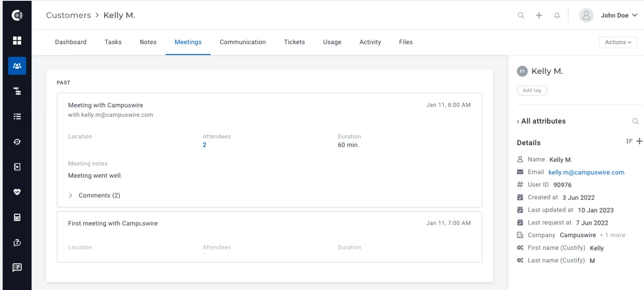Click the User ID value 90976
Viewport: 644px width, 290px height.
(x=562, y=185)
